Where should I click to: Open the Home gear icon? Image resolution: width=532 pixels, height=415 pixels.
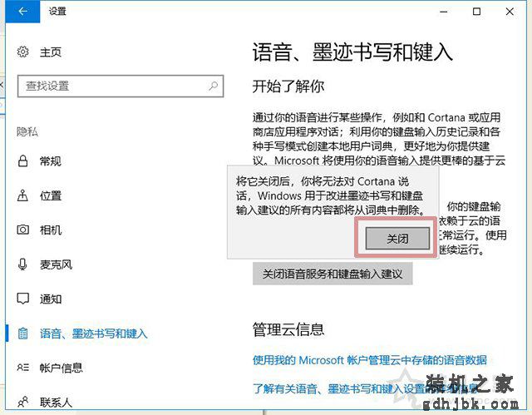(22, 52)
